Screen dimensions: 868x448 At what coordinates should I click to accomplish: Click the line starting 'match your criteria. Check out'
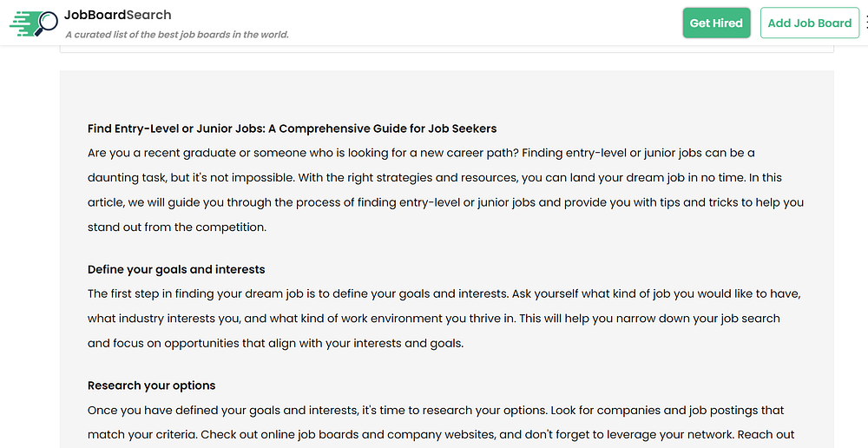coord(441,435)
